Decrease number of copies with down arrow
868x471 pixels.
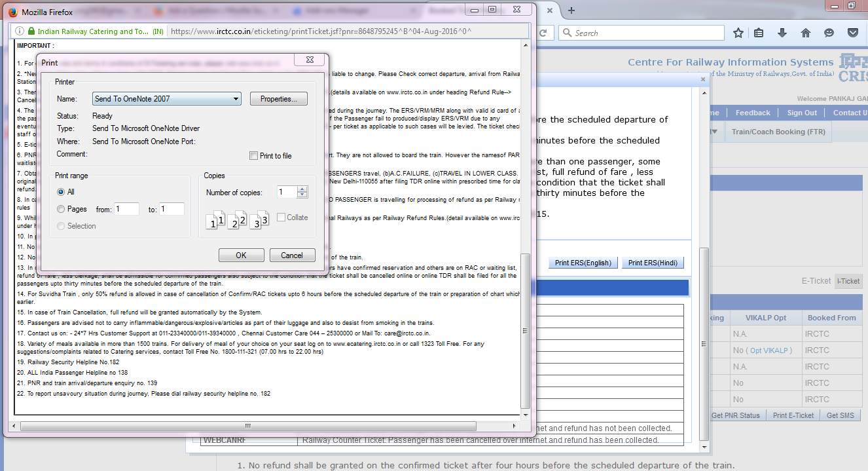(x=302, y=195)
